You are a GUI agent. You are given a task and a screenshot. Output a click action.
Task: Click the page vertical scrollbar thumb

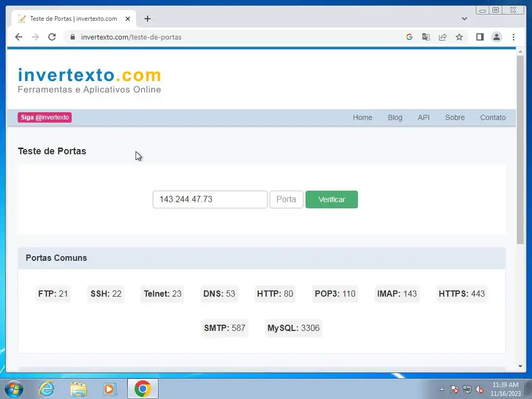click(x=520, y=149)
